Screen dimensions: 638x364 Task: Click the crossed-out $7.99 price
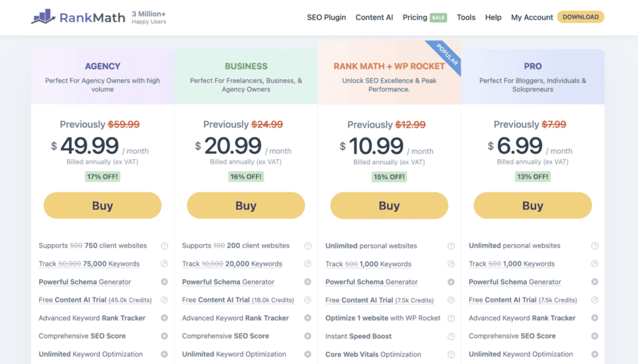click(x=554, y=124)
